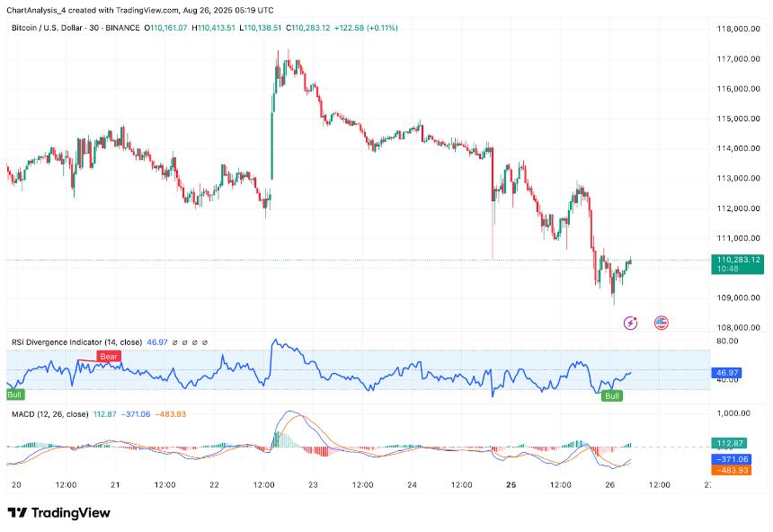
Task: Click the RSI legend value 46.97
Action: coord(157,342)
